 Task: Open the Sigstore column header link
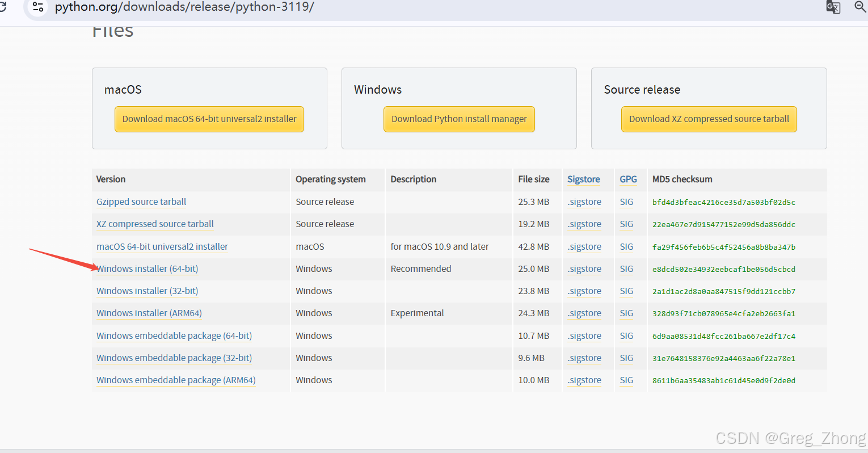tap(584, 179)
